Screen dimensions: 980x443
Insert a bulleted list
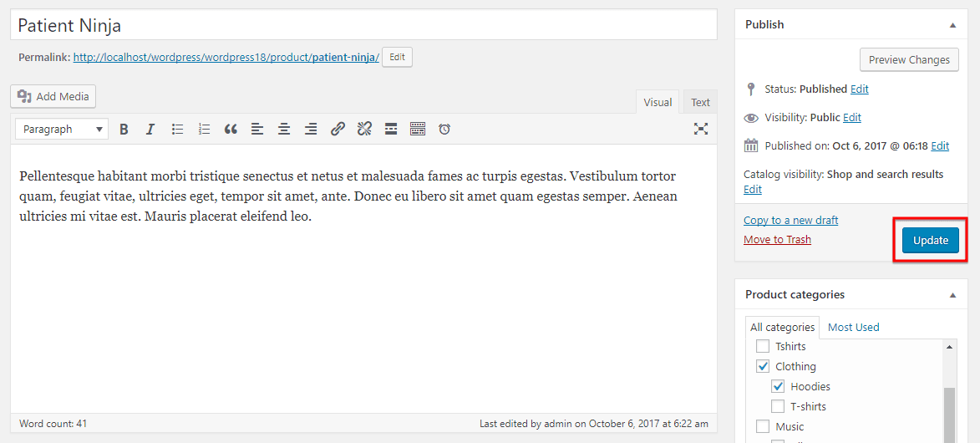pyautogui.click(x=177, y=129)
